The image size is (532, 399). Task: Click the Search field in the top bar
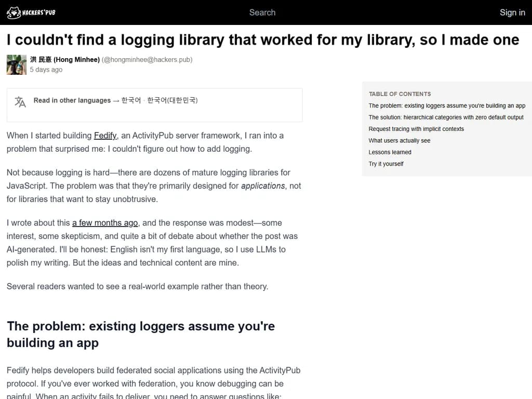pos(262,12)
